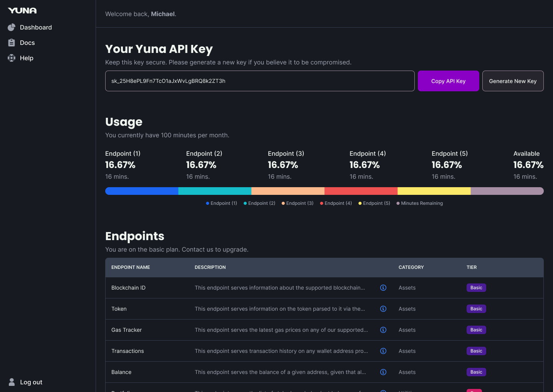The width and height of the screenshot is (553, 392).
Task: Click the Help lifebuoy icon
Action: coord(12,58)
